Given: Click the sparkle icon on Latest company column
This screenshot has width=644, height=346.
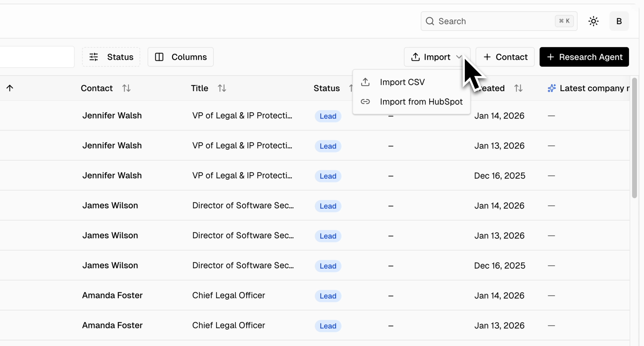Looking at the screenshot, I should [x=552, y=88].
